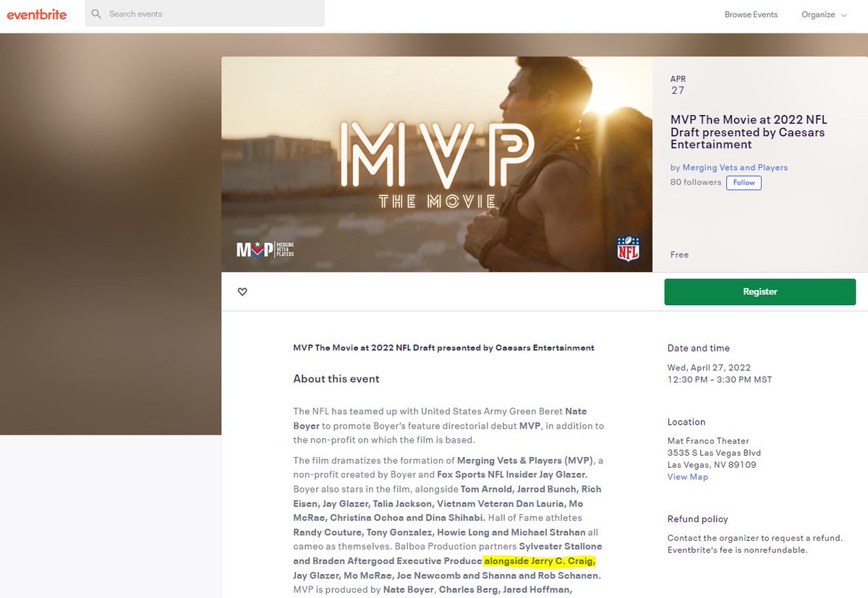This screenshot has height=598, width=868.
Task: Select the 'Refund policy' heading
Action: (x=698, y=519)
